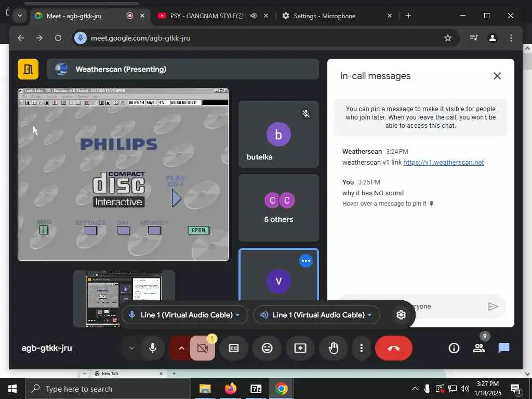Expand camera options chevron arrow

click(181, 348)
